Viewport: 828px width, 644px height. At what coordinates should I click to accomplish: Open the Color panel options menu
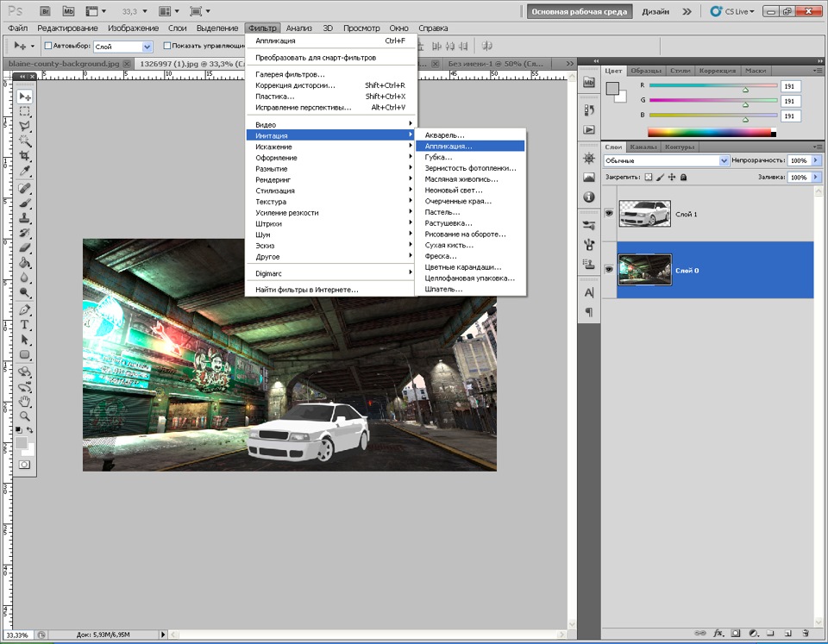pyautogui.click(x=818, y=71)
